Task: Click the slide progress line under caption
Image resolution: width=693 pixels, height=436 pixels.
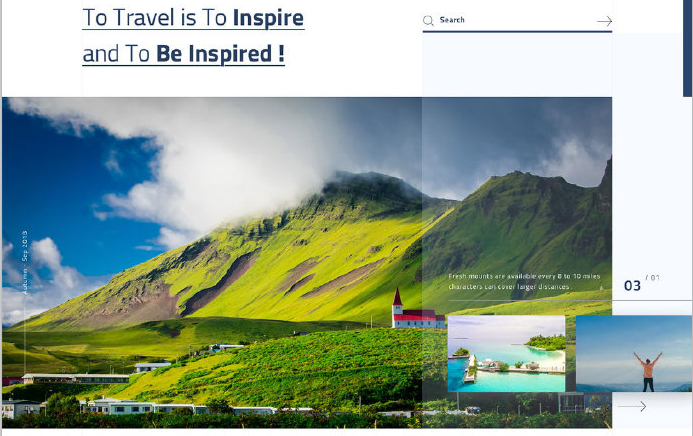Action: pos(570,300)
